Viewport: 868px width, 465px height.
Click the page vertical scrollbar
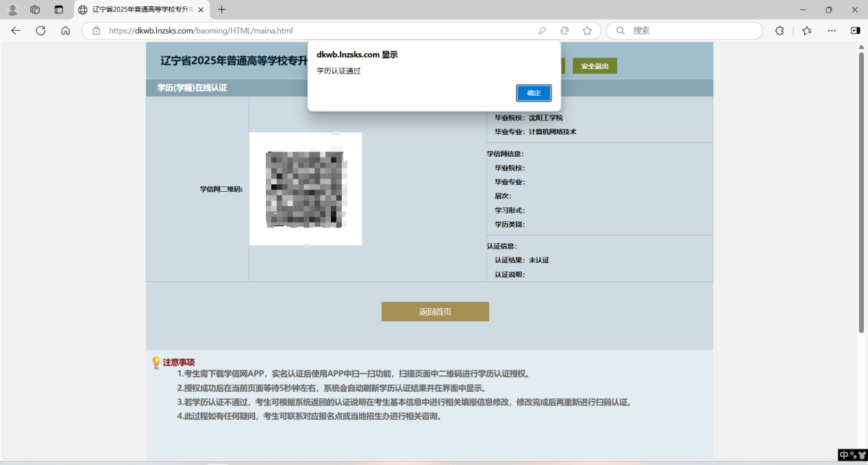[861, 192]
